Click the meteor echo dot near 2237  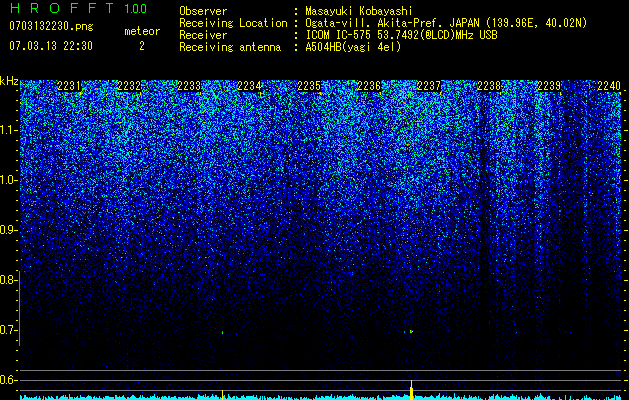point(411,331)
